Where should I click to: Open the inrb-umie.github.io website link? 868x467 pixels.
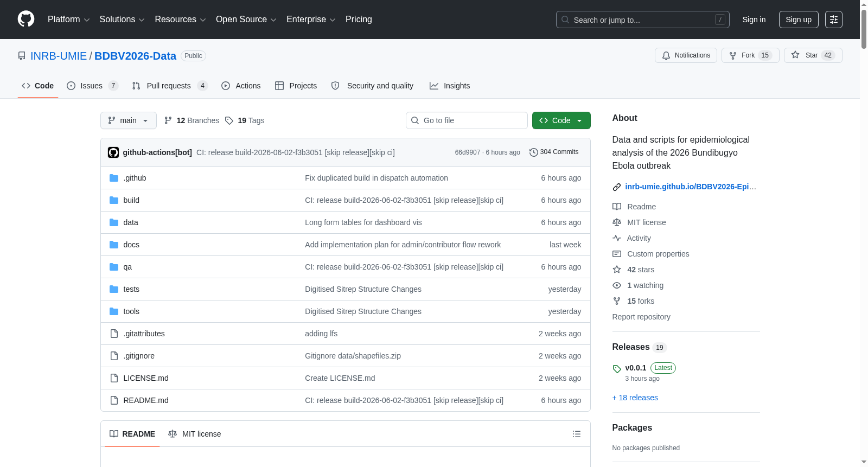point(691,187)
